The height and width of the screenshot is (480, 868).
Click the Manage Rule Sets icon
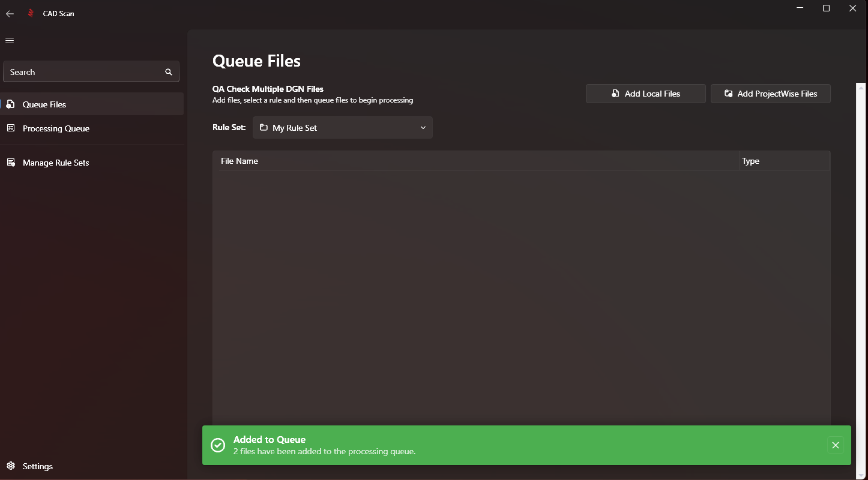tap(10, 163)
